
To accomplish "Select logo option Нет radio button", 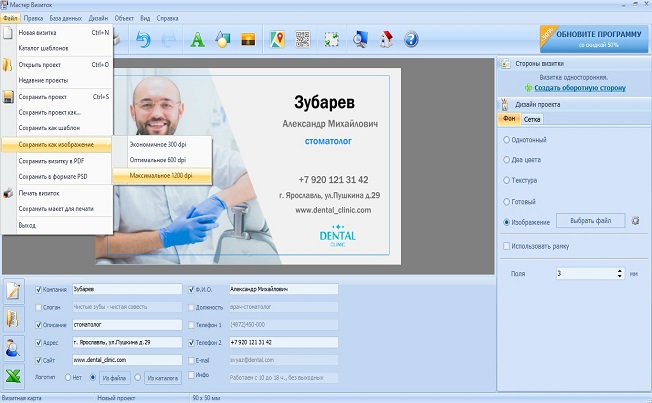I will (68, 378).
